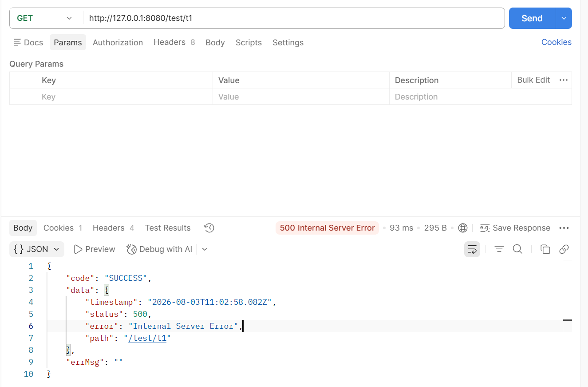Click the "Internal Server Error" string on line 6
The width and height of the screenshot is (588, 387).
(x=184, y=326)
